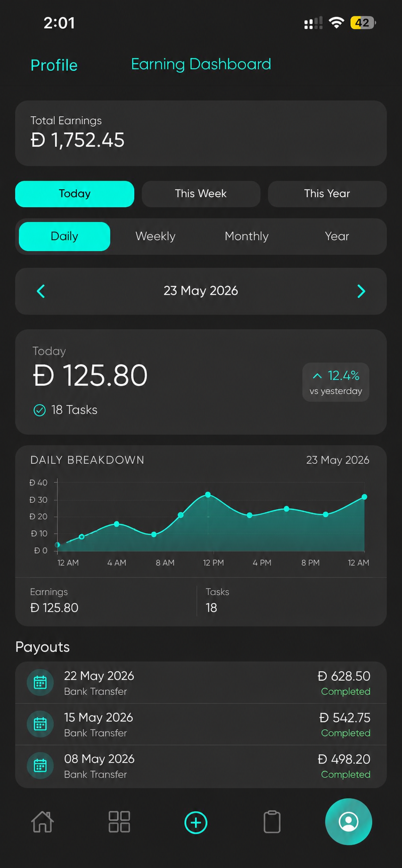The height and width of the screenshot is (868, 402).
Task: Tap the 18 Tasks label
Action: point(74,410)
